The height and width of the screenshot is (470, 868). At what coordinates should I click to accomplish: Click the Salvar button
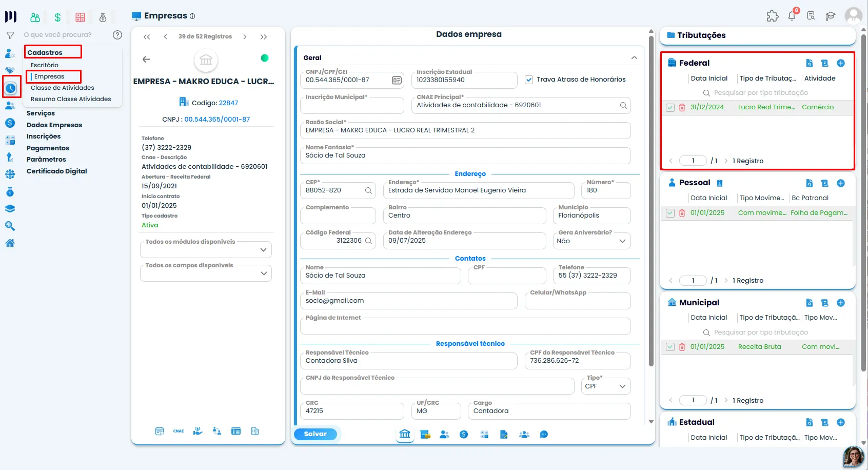pyautogui.click(x=315, y=434)
